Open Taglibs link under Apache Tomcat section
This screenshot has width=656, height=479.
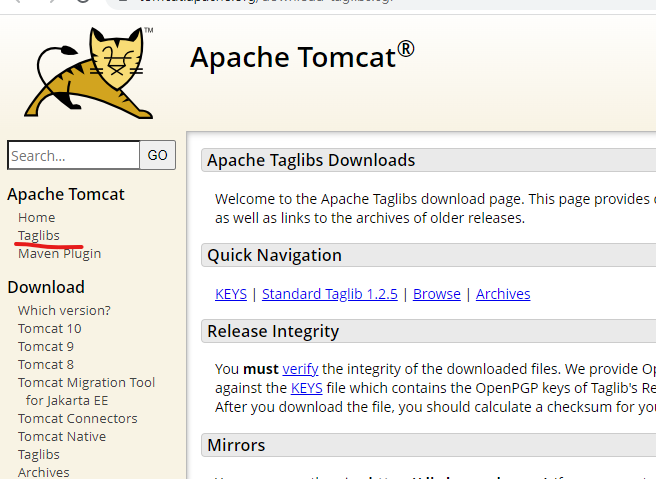(x=38, y=236)
